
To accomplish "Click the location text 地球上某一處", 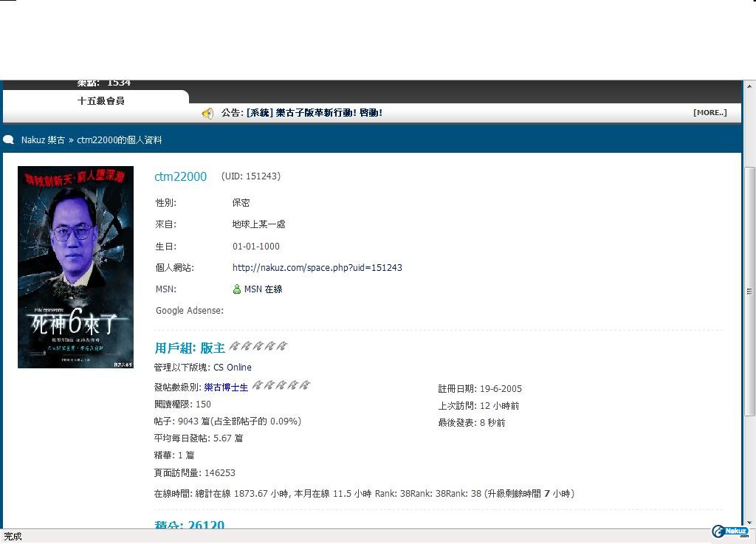I will tap(259, 224).
